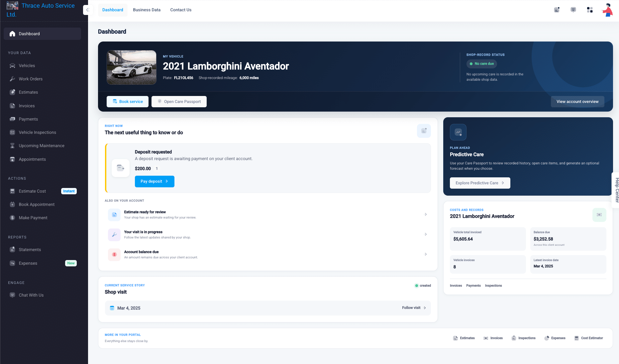Image resolution: width=619 pixels, height=364 pixels.
Task: Open Inspections in More in your portal
Action: [523, 338]
